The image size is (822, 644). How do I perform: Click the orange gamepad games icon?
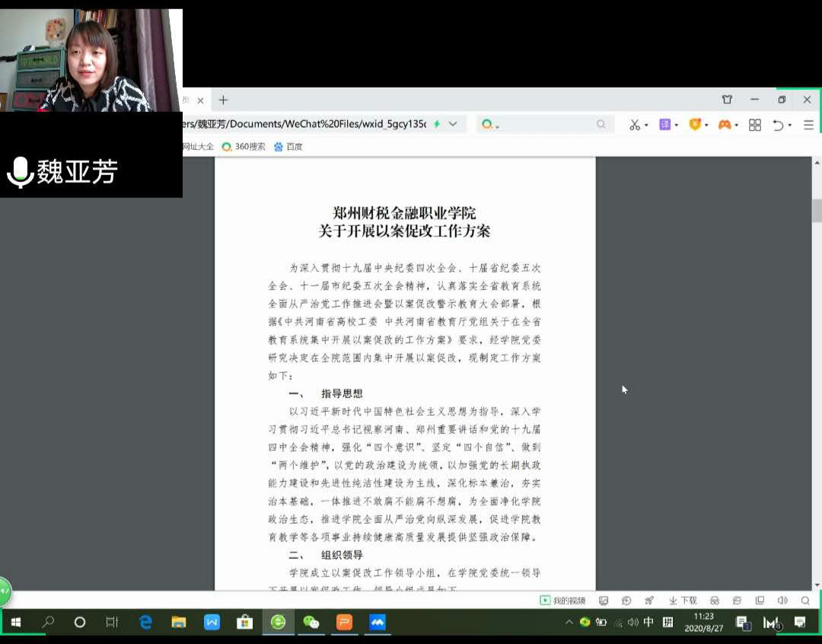(x=725, y=125)
